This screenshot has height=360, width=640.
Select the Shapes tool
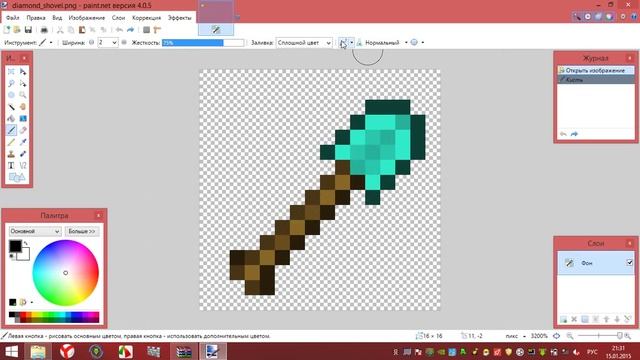17,178
